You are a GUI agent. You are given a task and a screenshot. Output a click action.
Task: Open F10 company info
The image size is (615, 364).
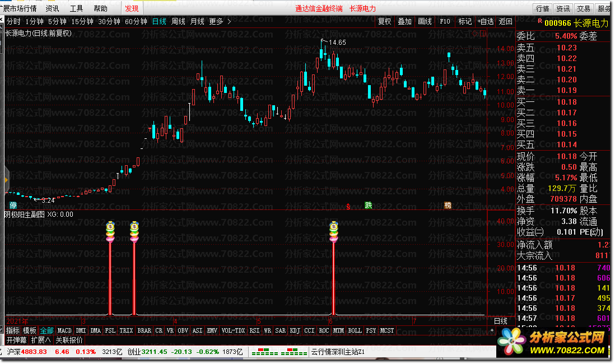click(445, 22)
